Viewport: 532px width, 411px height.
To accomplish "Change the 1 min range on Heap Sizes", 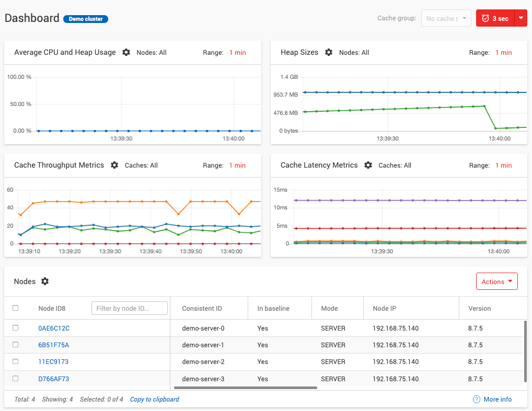I will pos(503,52).
